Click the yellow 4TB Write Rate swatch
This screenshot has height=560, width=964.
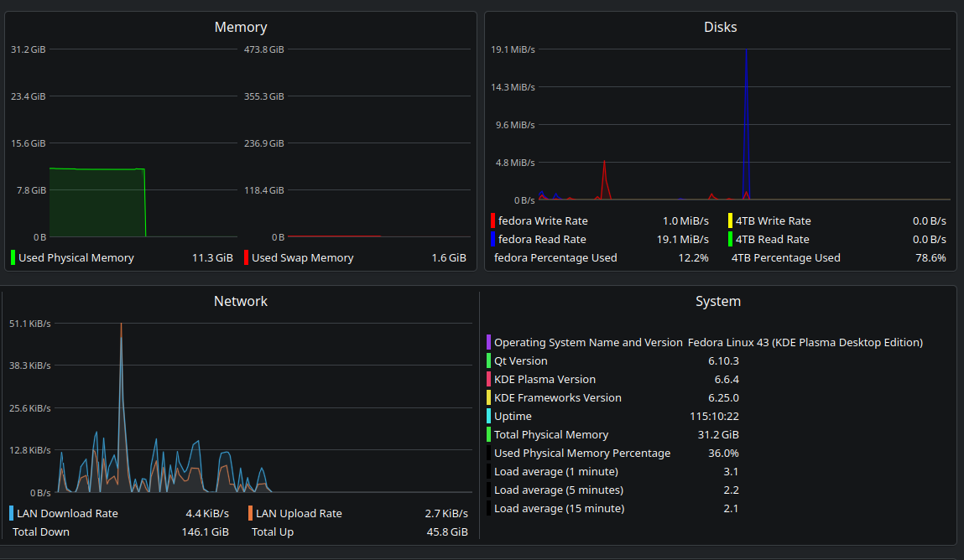tap(731, 221)
